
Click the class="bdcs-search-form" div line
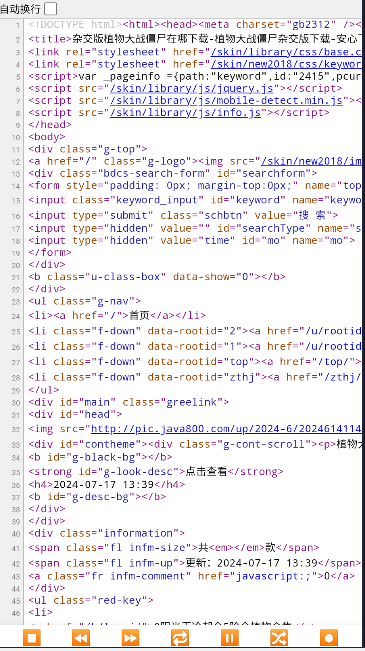(173, 173)
